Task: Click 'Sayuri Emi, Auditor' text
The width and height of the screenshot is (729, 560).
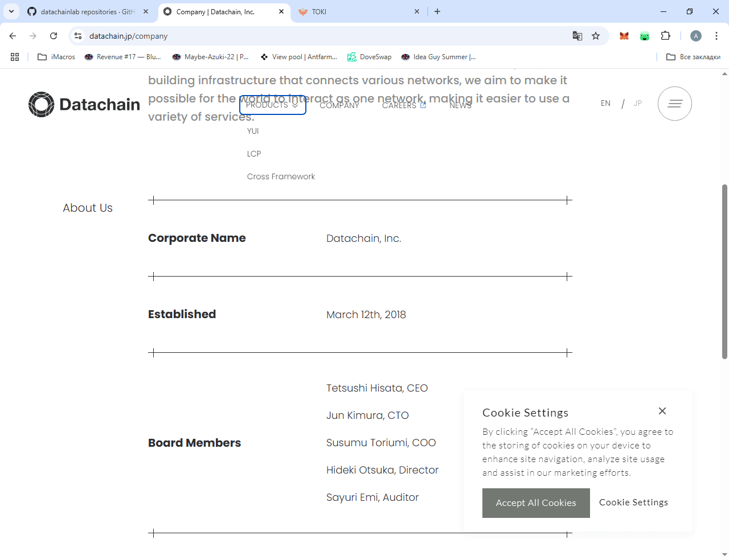Action: 372,497
